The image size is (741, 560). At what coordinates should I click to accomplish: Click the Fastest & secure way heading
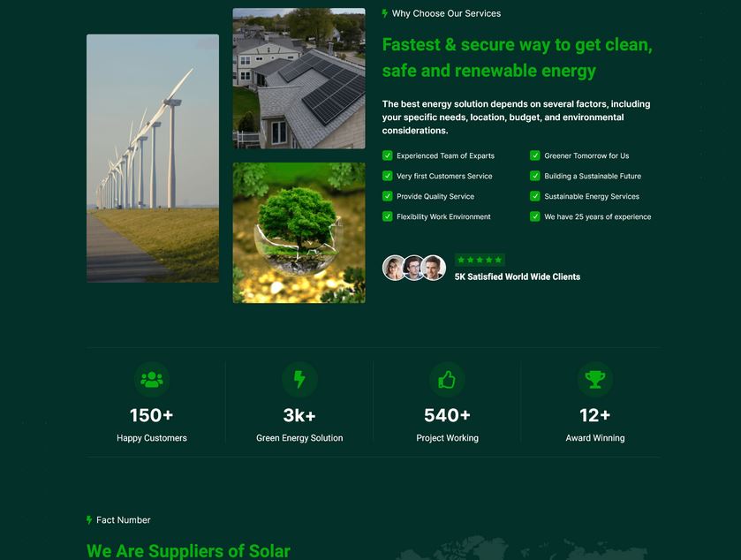click(x=517, y=57)
